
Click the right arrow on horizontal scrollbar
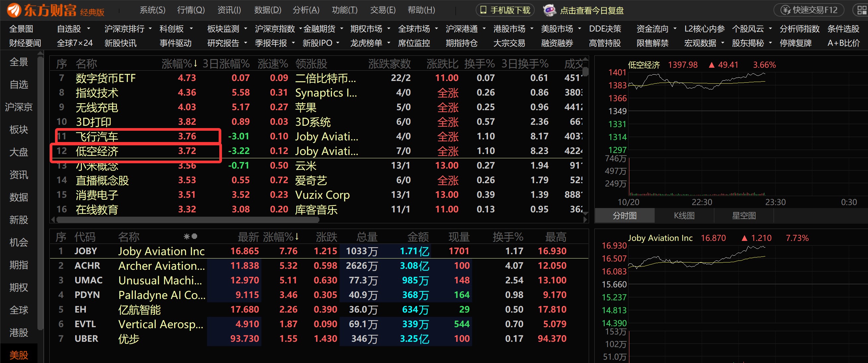tap(585, 220)
